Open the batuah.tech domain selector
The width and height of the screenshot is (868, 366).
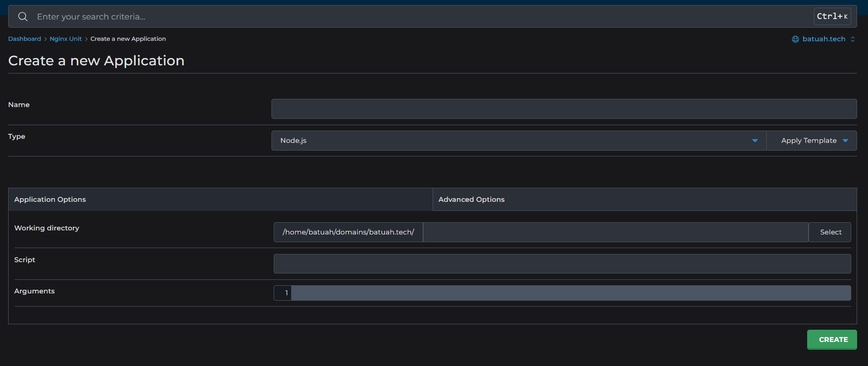824,39
